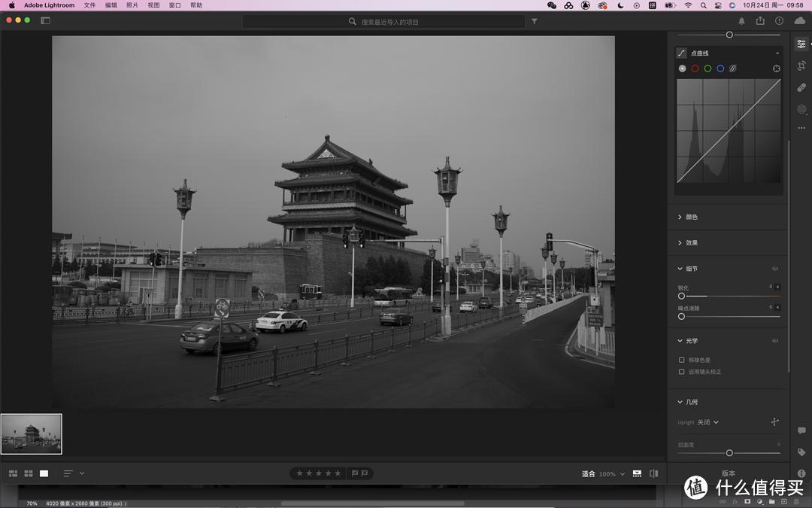Open the 窗口 menu in the menu bar

point(174,5)
